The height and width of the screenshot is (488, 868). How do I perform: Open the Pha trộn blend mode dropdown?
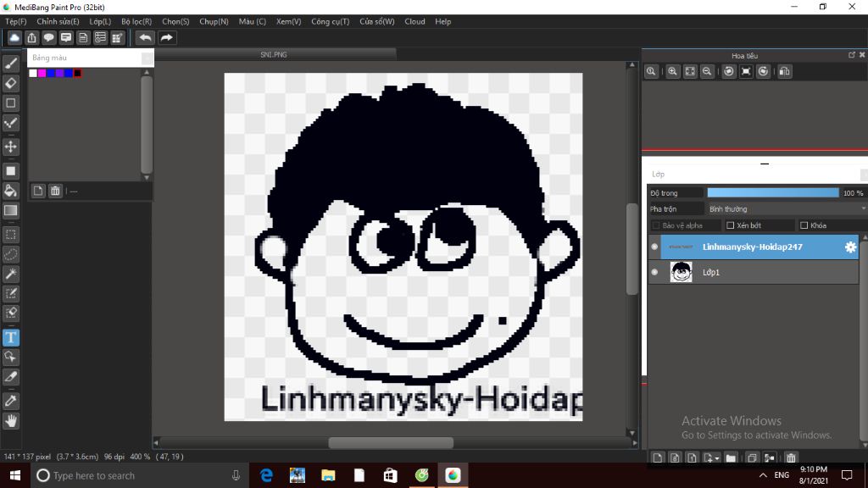tap(787, 209)
